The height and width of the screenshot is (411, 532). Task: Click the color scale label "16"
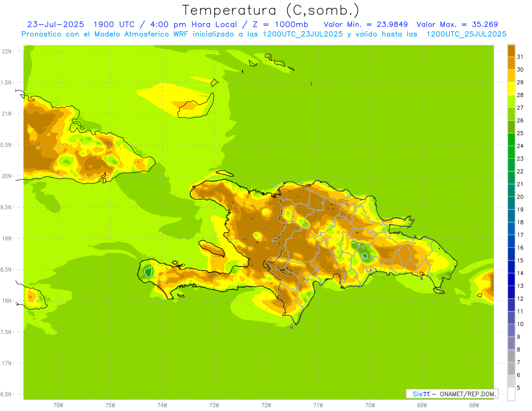(520, 248)
